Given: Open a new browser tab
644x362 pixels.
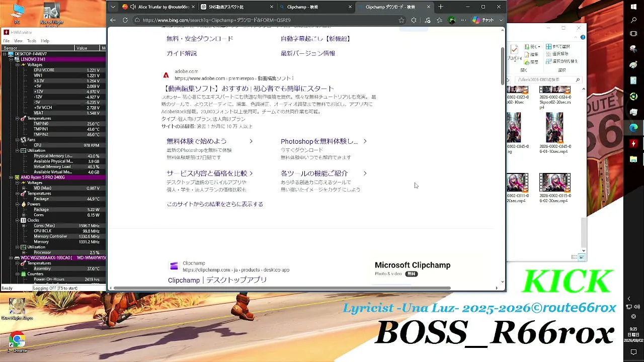Looking at the screenshot, I should (x=441, y=7).
